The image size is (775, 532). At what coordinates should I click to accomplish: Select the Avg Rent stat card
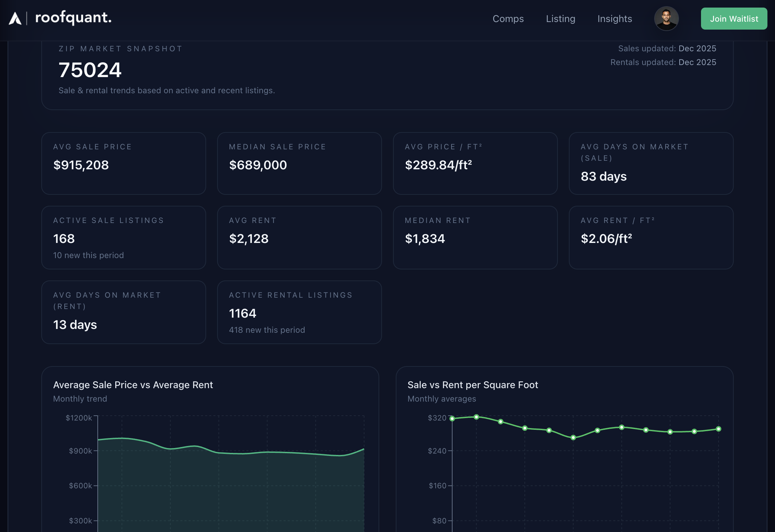(x=299, y=237)
